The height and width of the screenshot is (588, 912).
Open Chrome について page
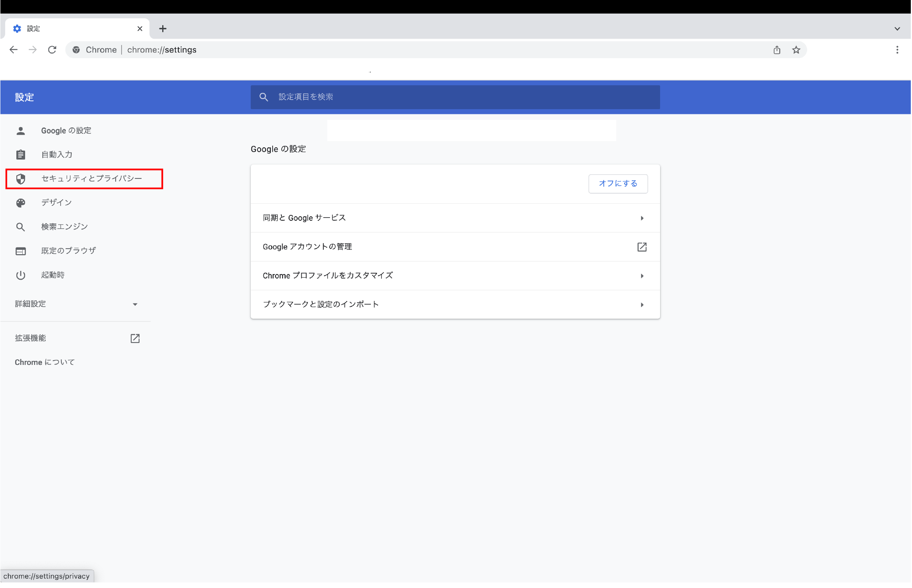(45, 362)
